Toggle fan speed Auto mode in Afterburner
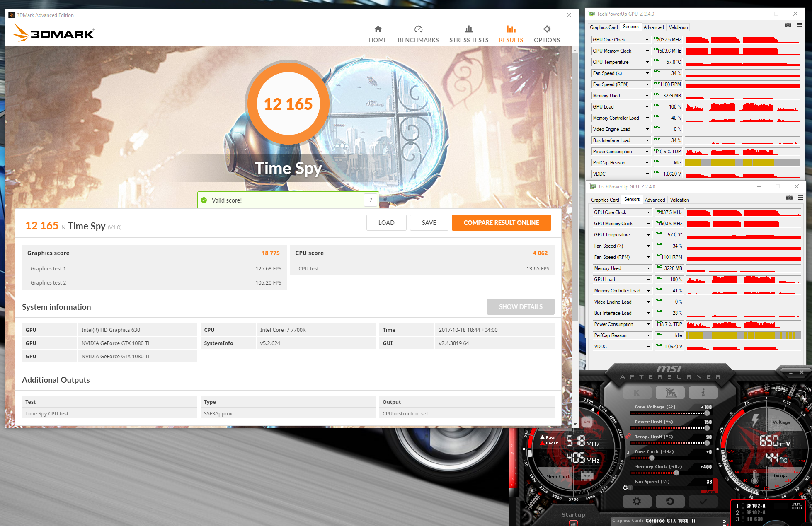The image size is (812, 526). [x=710, y=491]
